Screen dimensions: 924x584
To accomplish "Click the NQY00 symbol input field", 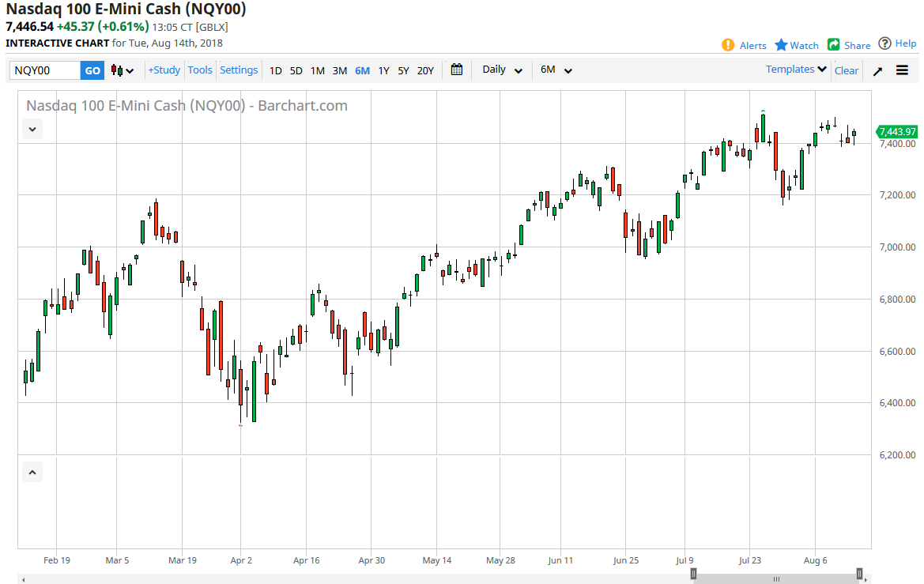I will [x=45, y=70].
